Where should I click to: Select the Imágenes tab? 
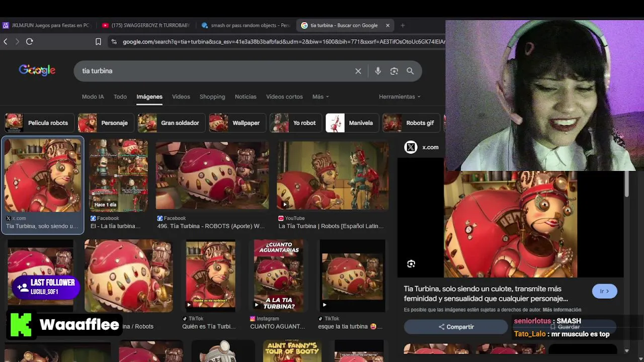pos(149,97)
